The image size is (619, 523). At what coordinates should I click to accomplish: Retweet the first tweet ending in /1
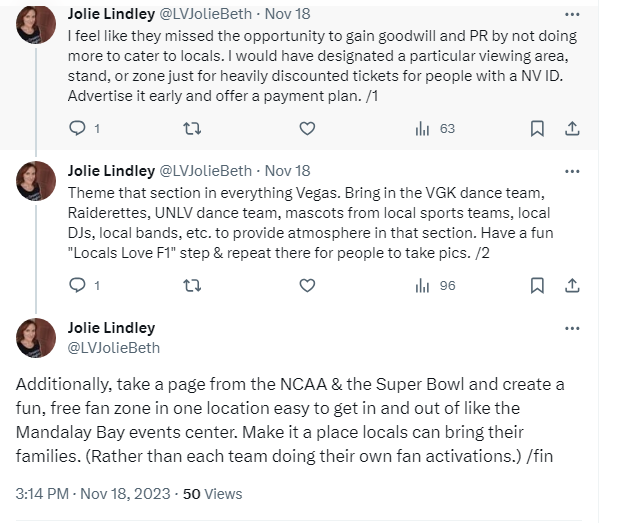coord(193,128)
